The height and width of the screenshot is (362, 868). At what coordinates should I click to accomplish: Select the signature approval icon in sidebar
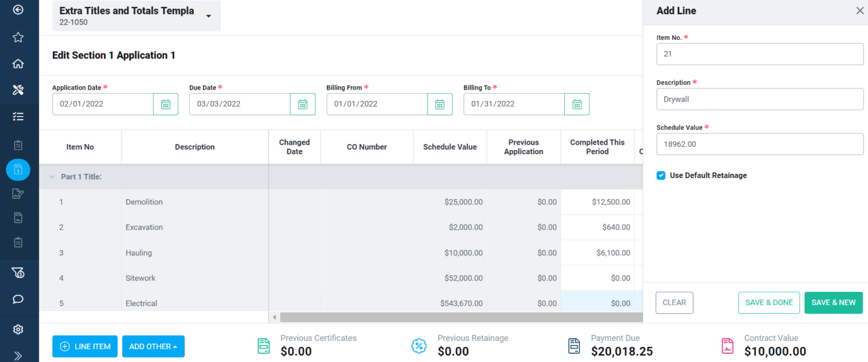point(18,193)
